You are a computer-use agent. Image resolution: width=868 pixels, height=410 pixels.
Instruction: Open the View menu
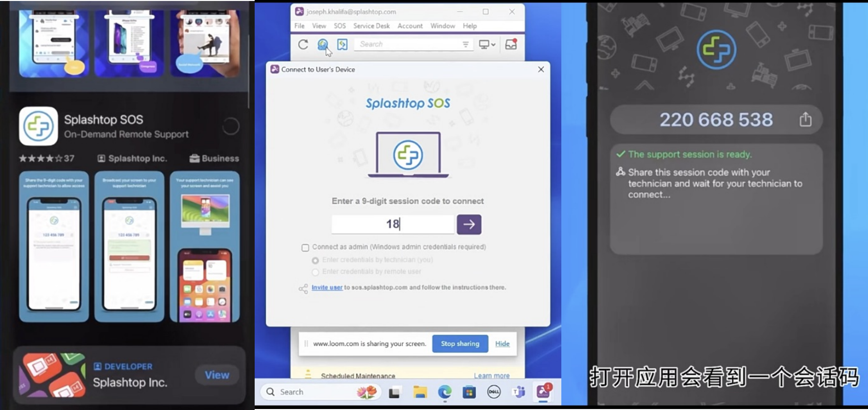[319, 26]
